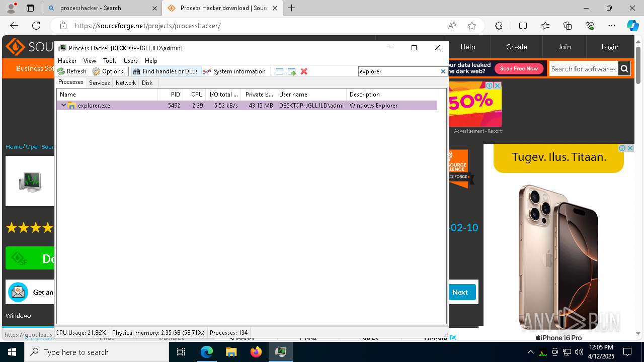Image resolution: width=644 pixels, height=362 pixels.
Task: Reload the SourceForge page
Action: 36,26
